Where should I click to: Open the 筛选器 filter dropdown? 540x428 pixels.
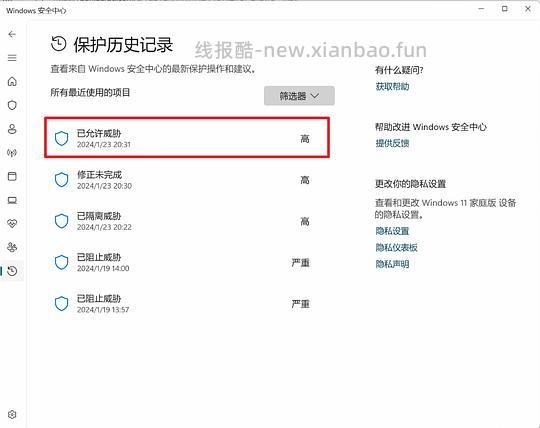(299, 96)
